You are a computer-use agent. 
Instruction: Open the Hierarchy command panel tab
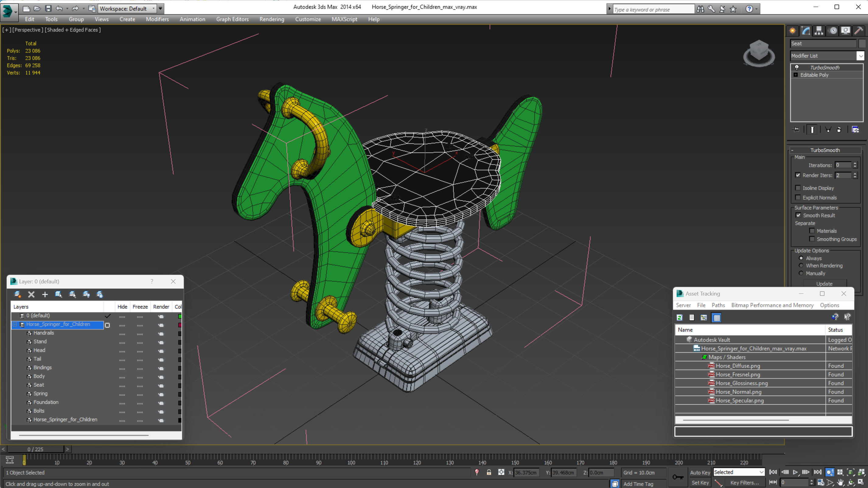[819, 31]
